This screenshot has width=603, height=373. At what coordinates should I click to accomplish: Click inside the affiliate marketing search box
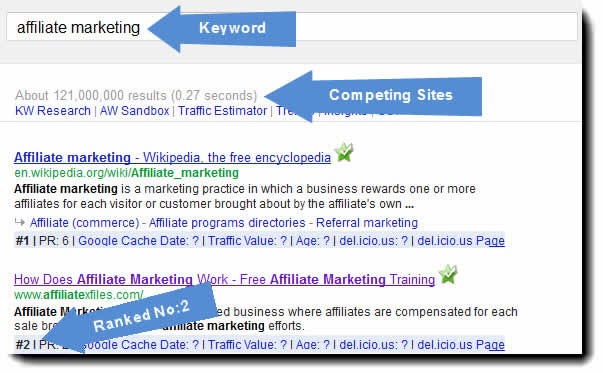292,27
